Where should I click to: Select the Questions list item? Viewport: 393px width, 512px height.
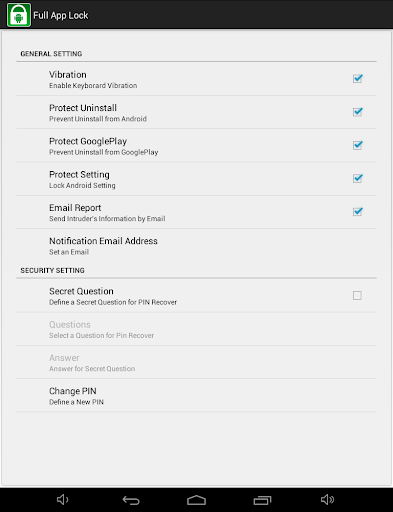[196, 329]
